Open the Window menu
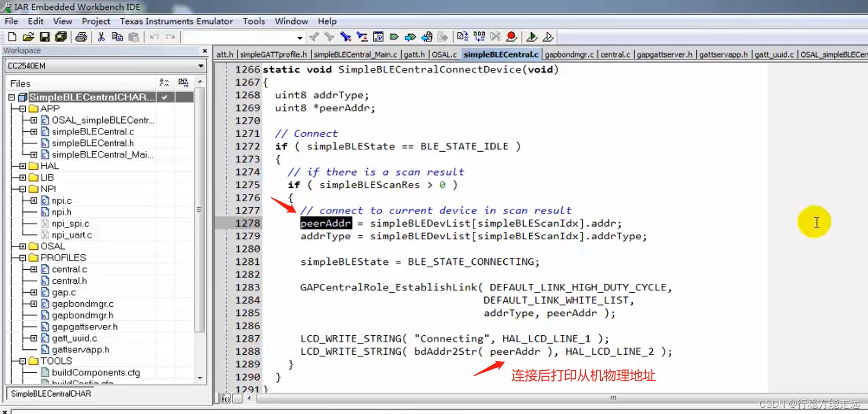This screenshot has width=868, height=414. (x=291, y=21)
